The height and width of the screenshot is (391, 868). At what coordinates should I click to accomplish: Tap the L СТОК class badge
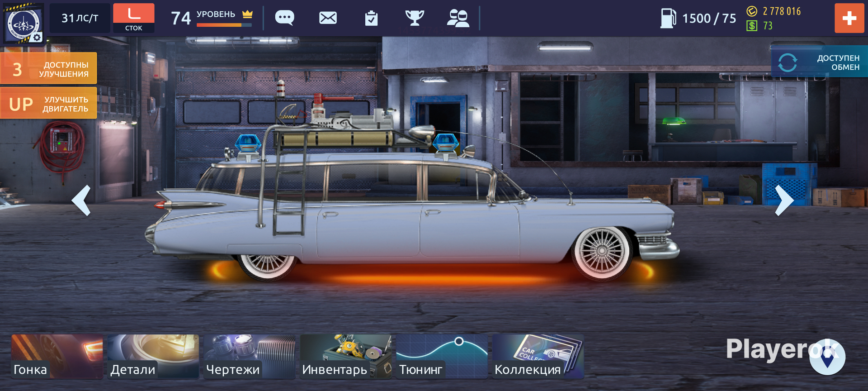click(134, 18)
